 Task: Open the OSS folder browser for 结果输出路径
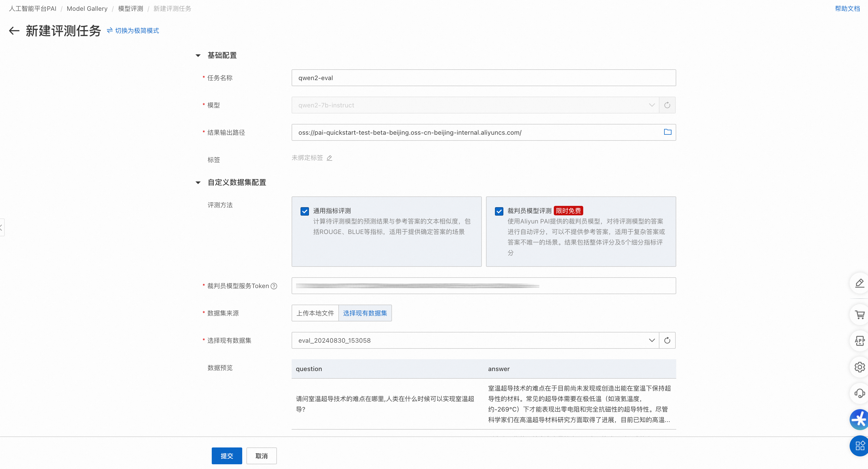pos(668,132)
